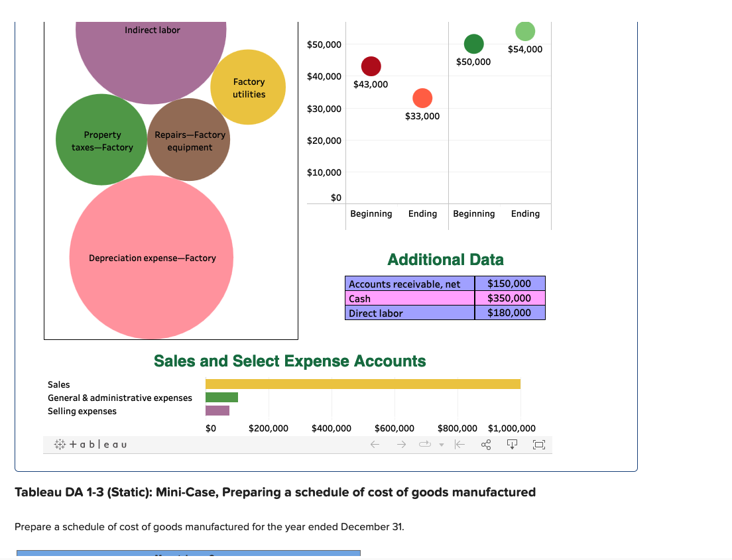The image size is (732, 560).
Task: Click the Direct labor value cell
Action: click(x=509, y=313)
